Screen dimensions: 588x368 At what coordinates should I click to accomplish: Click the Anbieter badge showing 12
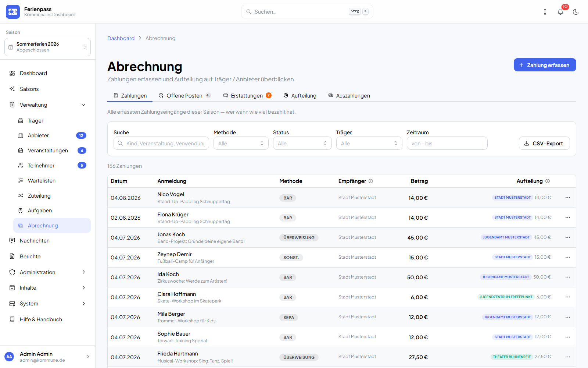coord(81,135)
